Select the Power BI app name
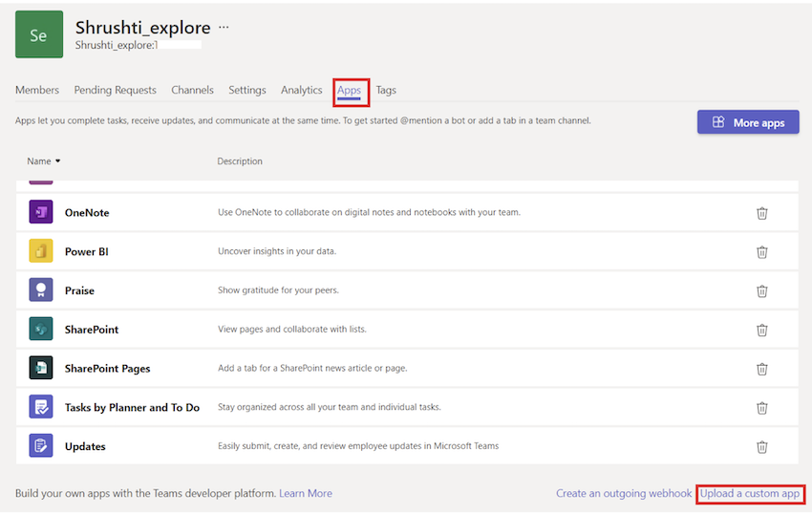The height and width of the screenshot is (514, 812). coord(87,251)
